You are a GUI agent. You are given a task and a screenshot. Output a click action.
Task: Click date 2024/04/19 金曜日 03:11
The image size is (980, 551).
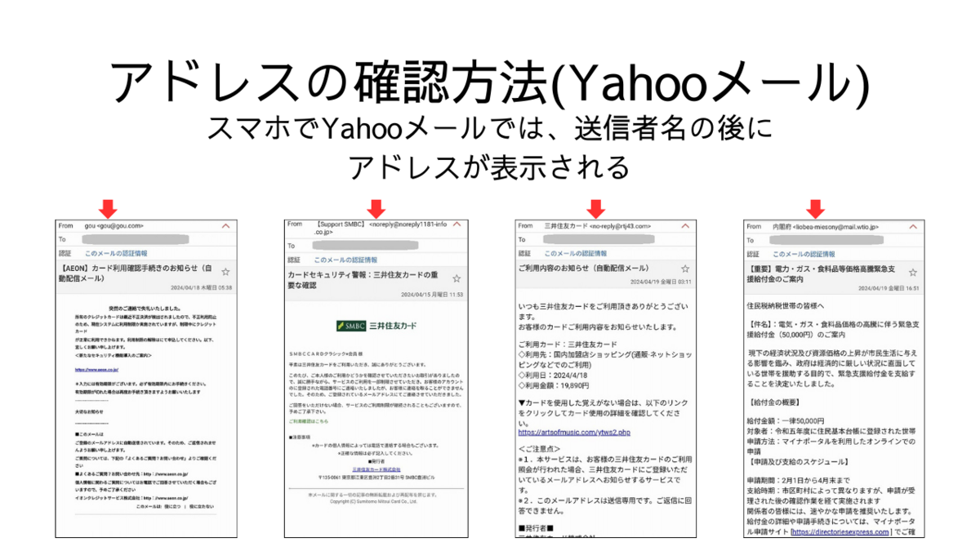pyautogui.click(x=661, y=282)
